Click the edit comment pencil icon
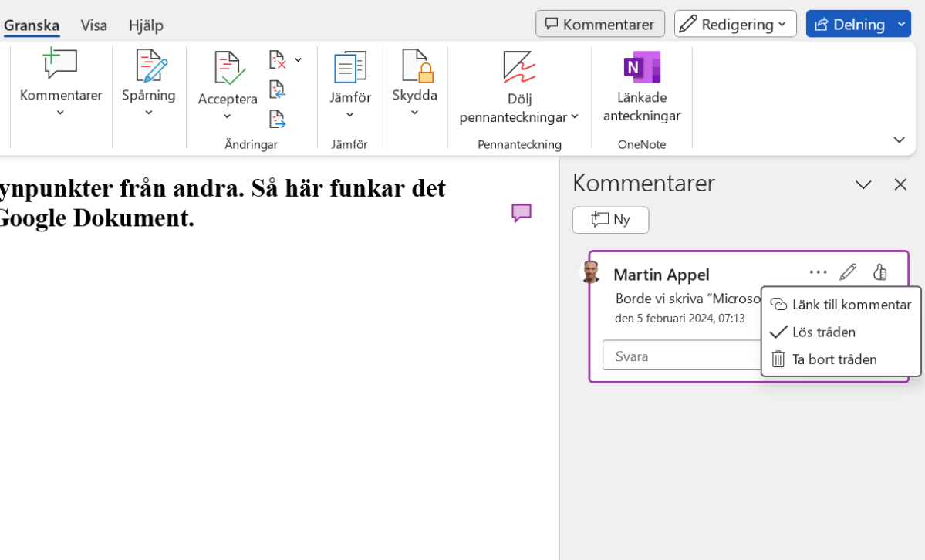 pos(848,272)
